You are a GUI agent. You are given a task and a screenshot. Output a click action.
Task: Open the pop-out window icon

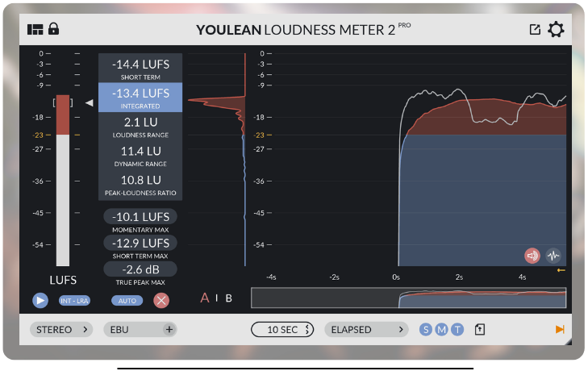(x=535, y=29)
